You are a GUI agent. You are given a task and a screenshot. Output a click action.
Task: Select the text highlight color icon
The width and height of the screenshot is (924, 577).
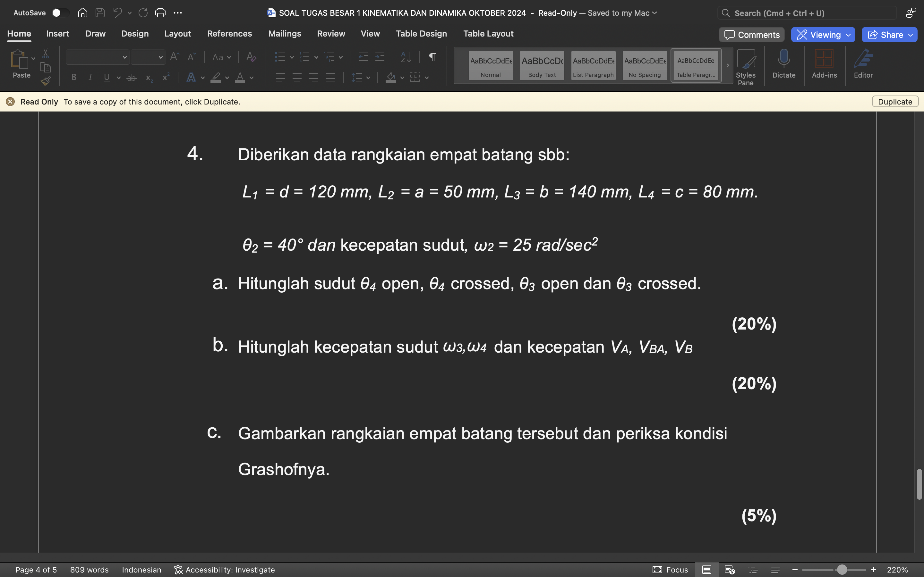pyautogui.click(x=216, y=79)
